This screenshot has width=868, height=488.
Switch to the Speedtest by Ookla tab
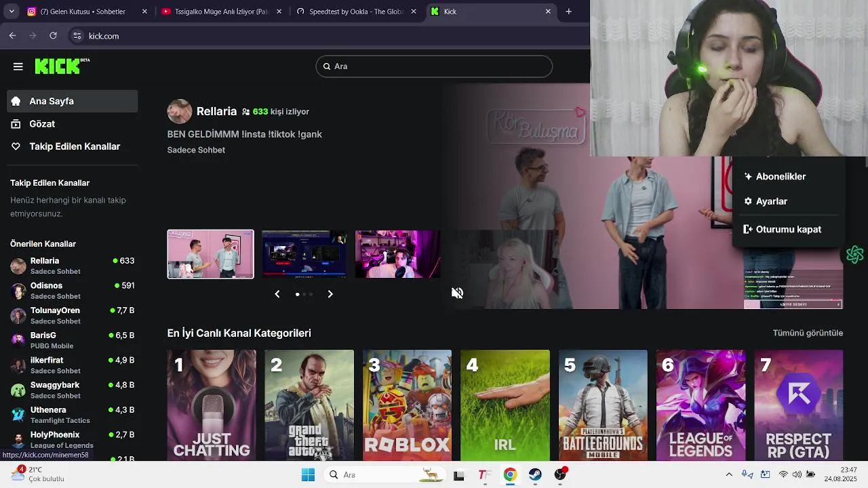click(x=356, y=12)
